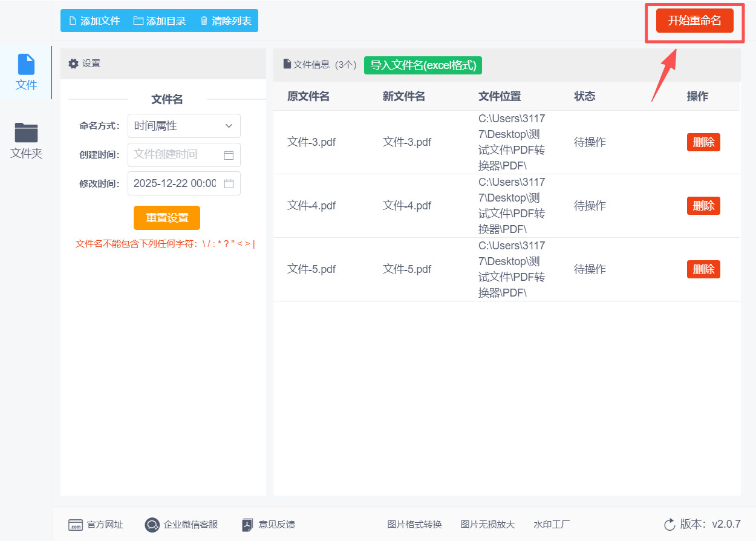Open the 文件 sidebar tab
The image size is (756, 541).
pyautogui.click(x=26, y=72)
